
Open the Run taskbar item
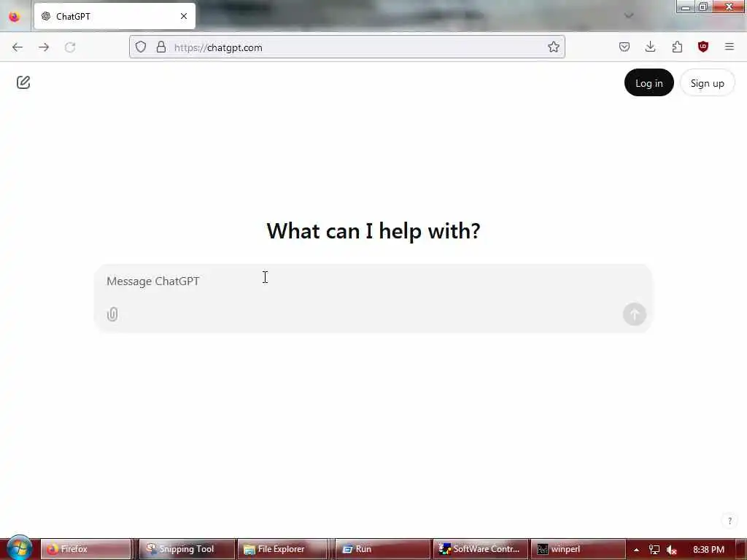pos(382,549)
